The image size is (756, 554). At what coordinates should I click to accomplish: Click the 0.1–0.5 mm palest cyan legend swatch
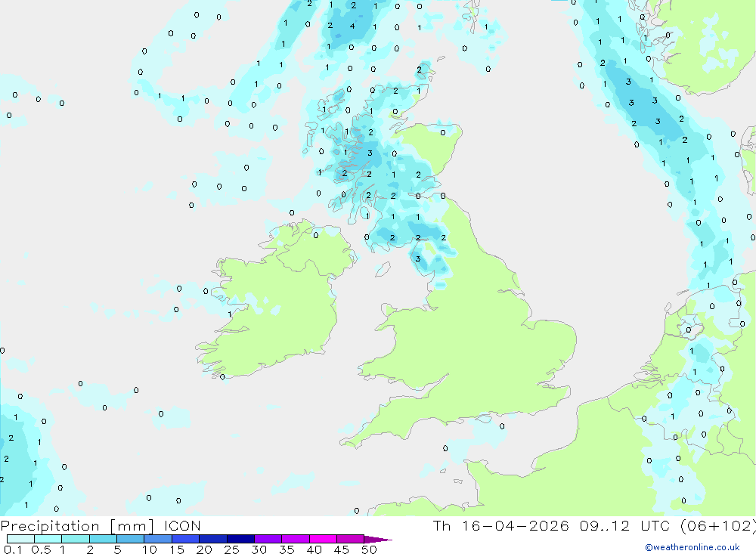click(20, 539)
